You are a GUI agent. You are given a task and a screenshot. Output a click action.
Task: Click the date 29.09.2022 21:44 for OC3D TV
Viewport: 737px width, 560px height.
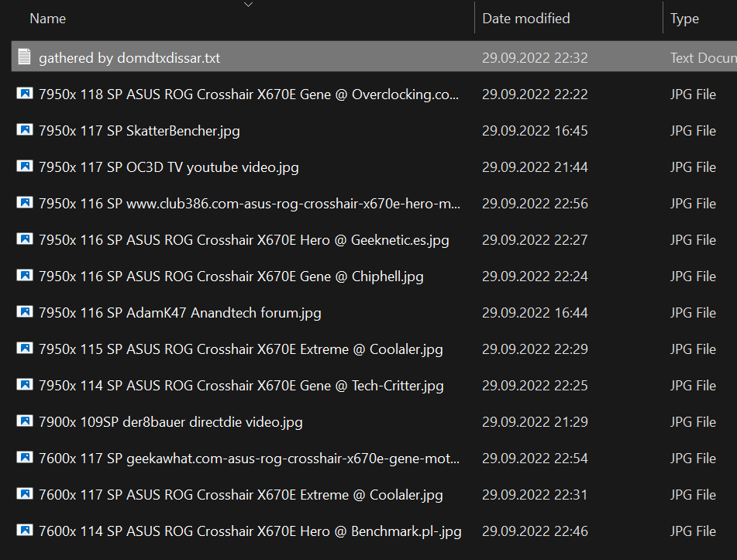pyautogui.click(x=535, y=167)
